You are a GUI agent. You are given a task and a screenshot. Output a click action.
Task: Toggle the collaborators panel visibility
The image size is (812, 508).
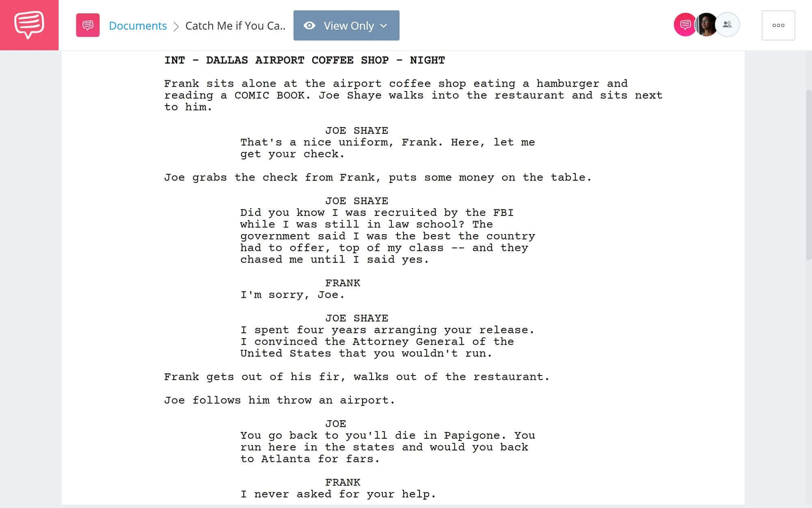(x=727, y=25)
